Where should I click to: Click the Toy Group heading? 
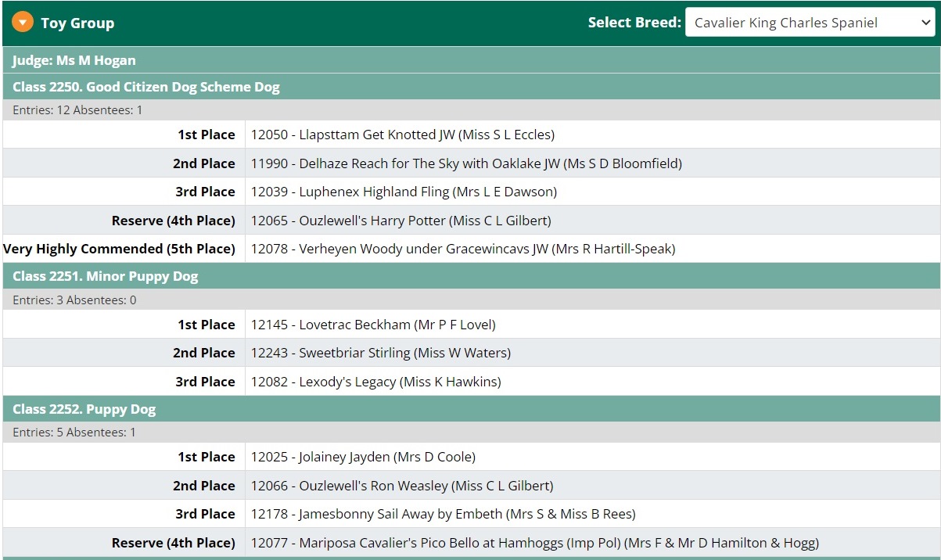click(x=77, y=23)
